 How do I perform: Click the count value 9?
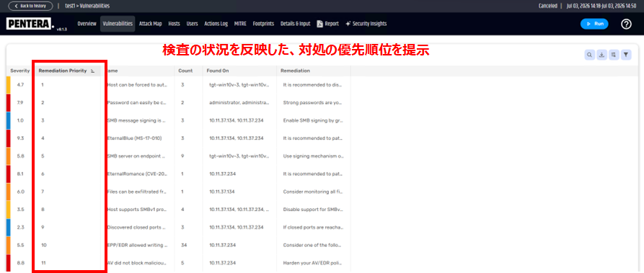tap(182, 156)
